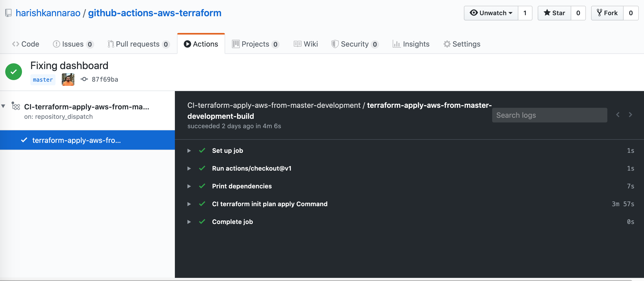Open commit 87f69ba
The image size is (644, 281).
pyautogui.click(x=105, y=79)
